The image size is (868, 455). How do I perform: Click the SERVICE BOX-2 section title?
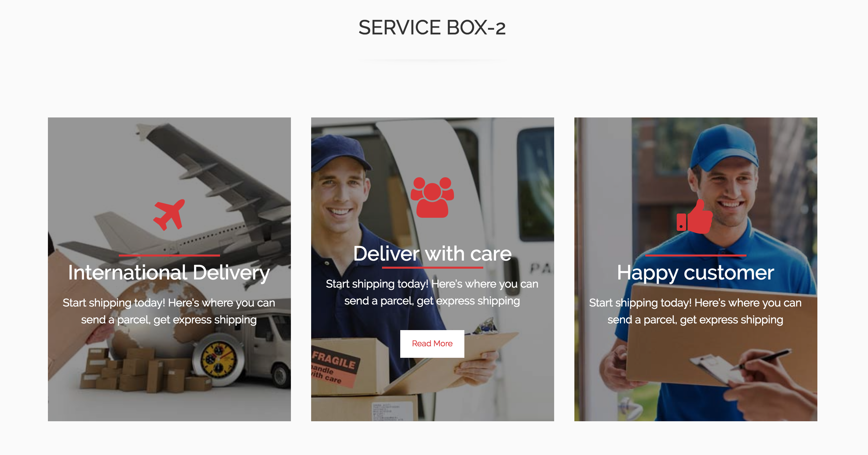tap(432, 27)
